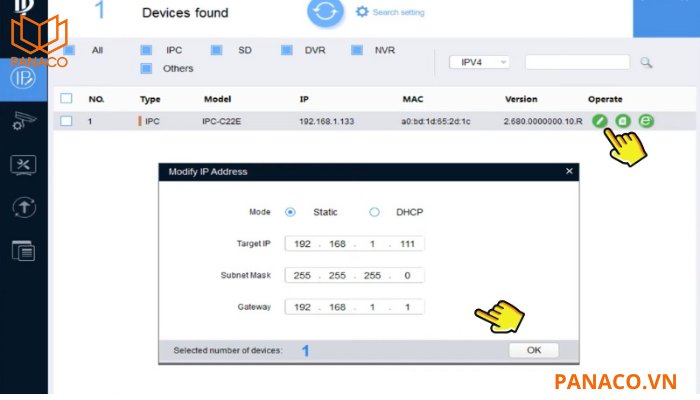Open the system tools wrench sidebar icon
The width and height of the screenshot is (700, 400).
[23, 165]
